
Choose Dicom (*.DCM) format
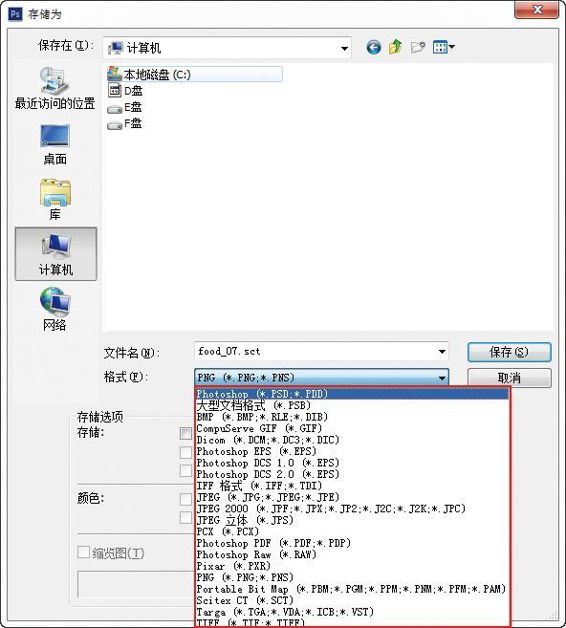coord(352,440)
